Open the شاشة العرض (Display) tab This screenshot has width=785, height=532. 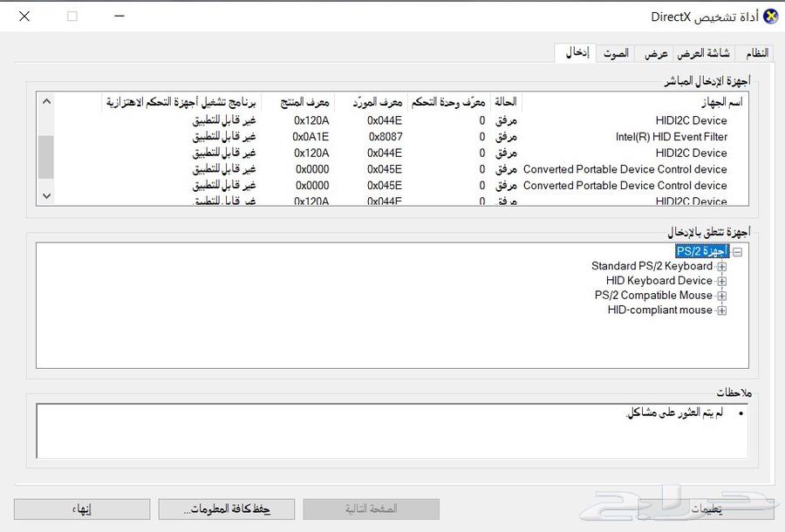[x=703, y=52]
